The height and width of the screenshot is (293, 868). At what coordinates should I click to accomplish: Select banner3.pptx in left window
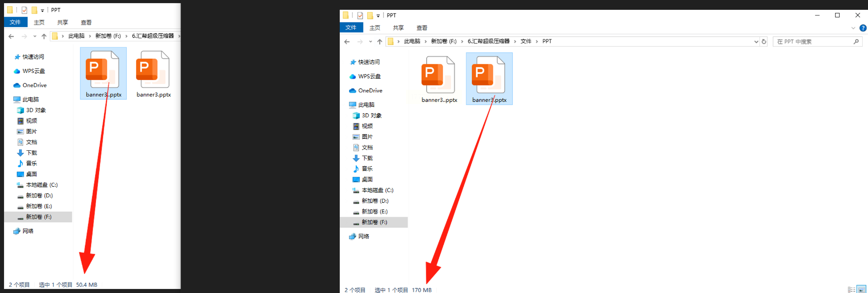(153, 74)
